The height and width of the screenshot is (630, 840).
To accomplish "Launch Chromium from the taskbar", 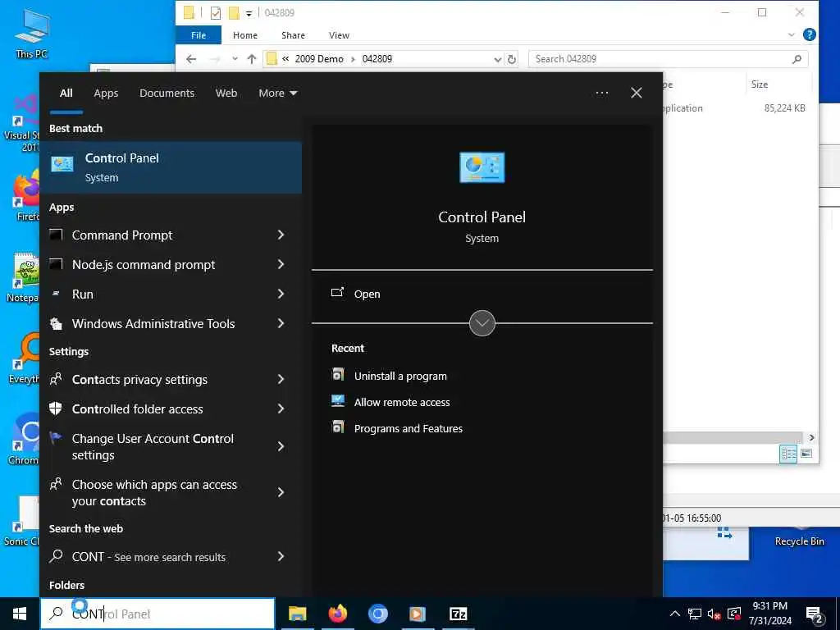I will point(377,614).
